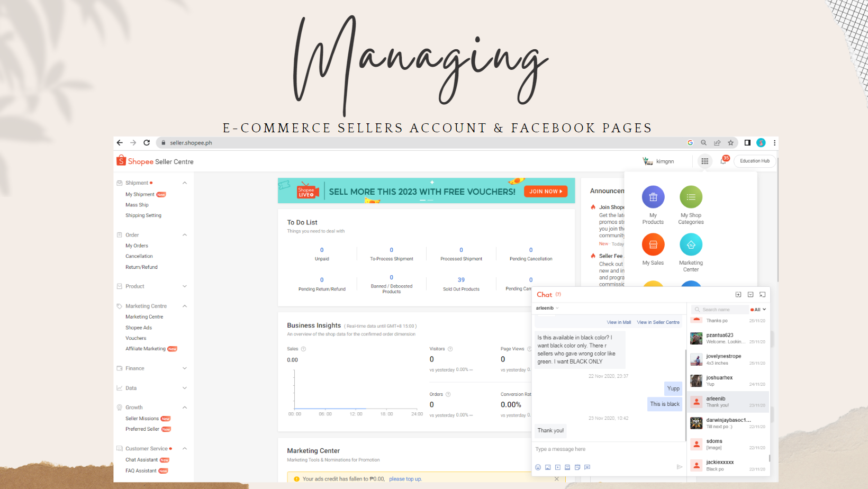The height and width of the screenshot is (489, 868).
Task: Click the View in Mall link
Action: click(x=619, y=322)
